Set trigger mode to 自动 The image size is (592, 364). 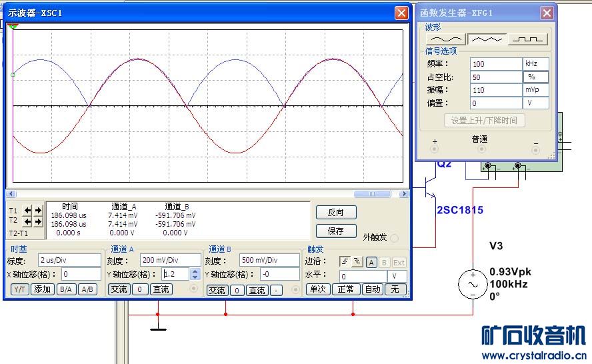click(372, 289)
